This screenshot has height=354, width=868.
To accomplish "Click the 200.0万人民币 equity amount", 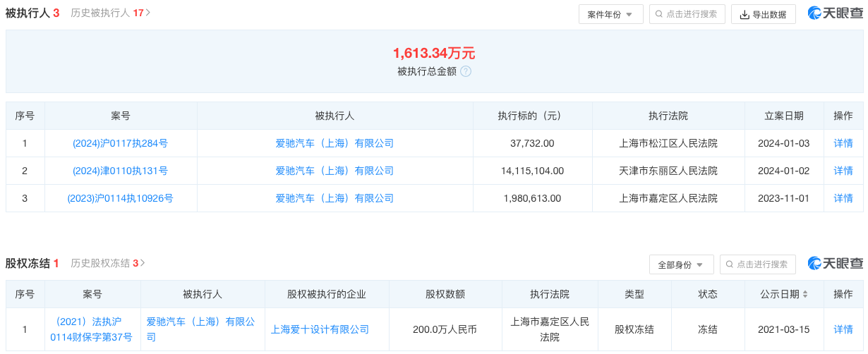I will coord(445,329).
